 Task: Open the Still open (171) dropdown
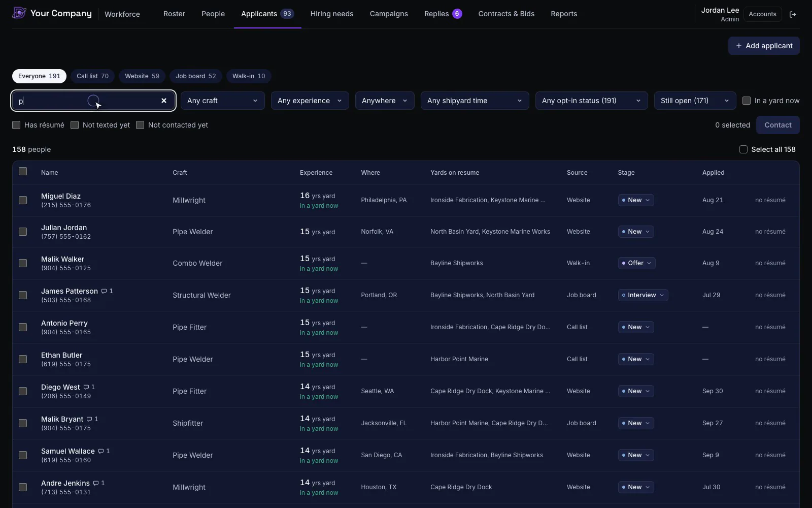pos(695,101)
